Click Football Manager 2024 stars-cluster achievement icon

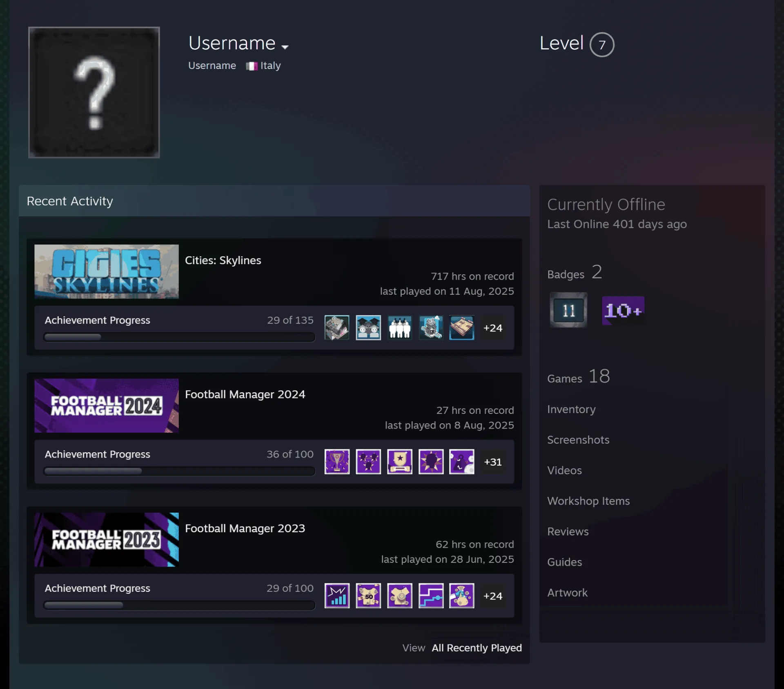pos(368,462)
